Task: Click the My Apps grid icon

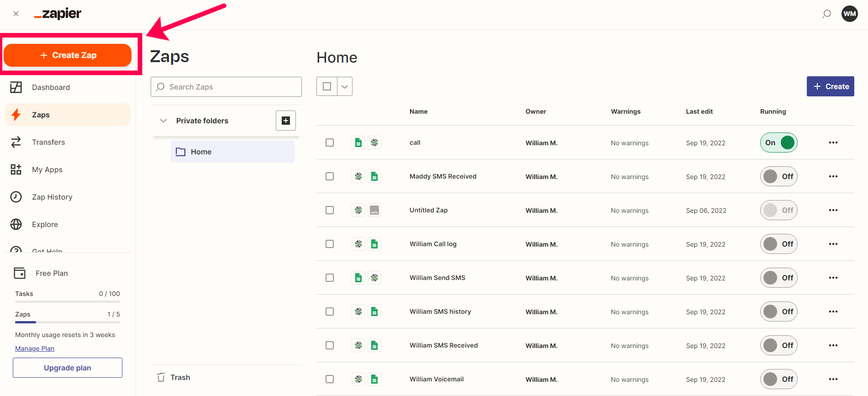Action: click(x=16, y=169)
